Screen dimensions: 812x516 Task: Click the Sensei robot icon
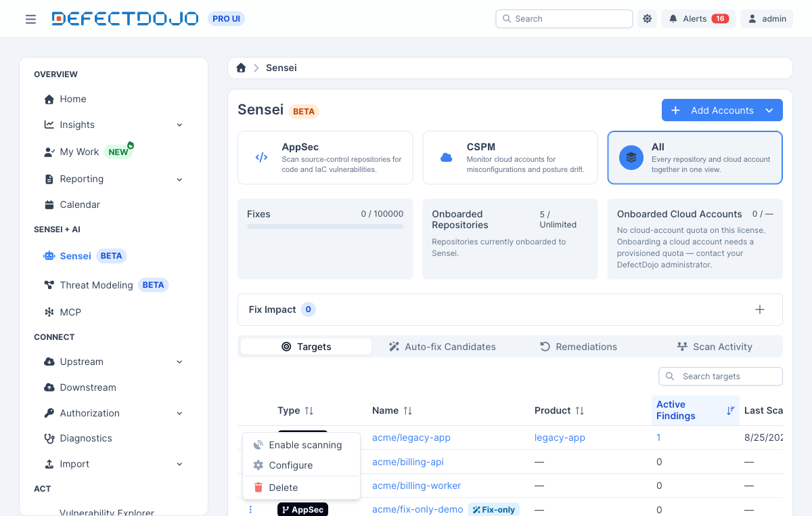(49, 256)
